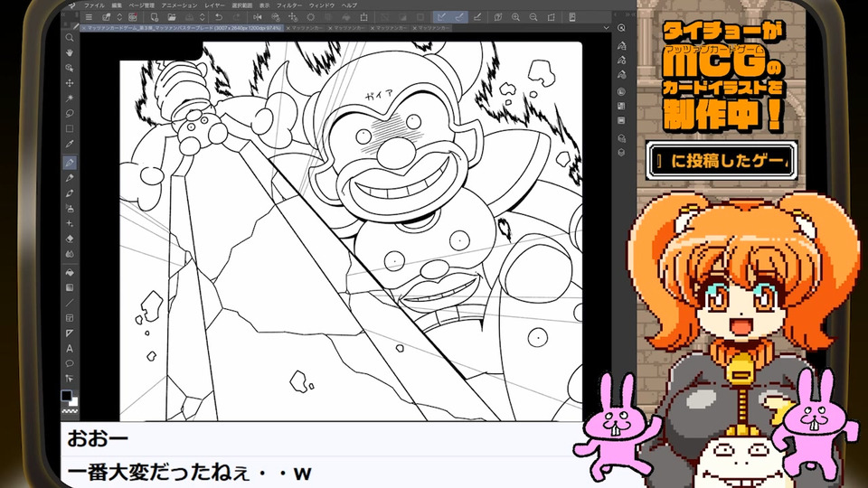868x488 pixels.
Task: Click the foreground main color swatch
Action: click(x=66, y=395)
